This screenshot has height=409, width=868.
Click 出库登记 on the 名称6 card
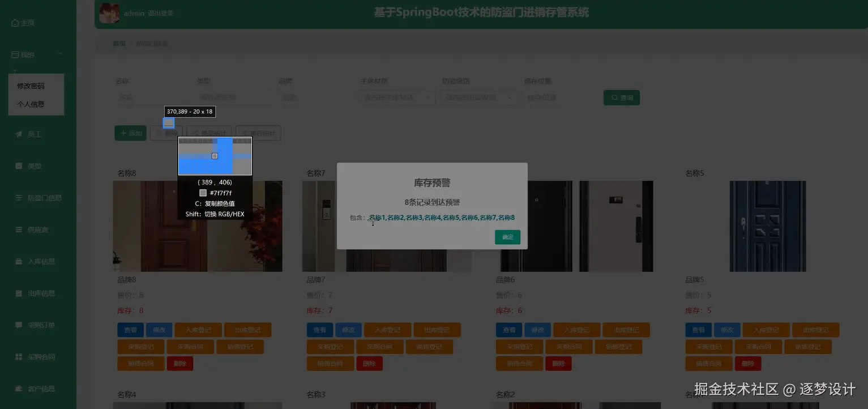point(626,330)
